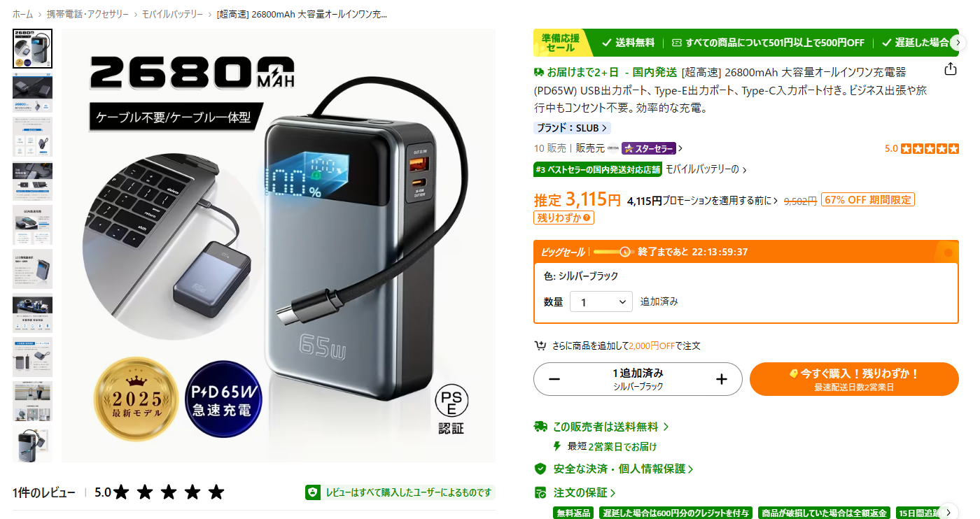
Task: Go to ホーム in breadcrumb
Action: tap(22, 14)
